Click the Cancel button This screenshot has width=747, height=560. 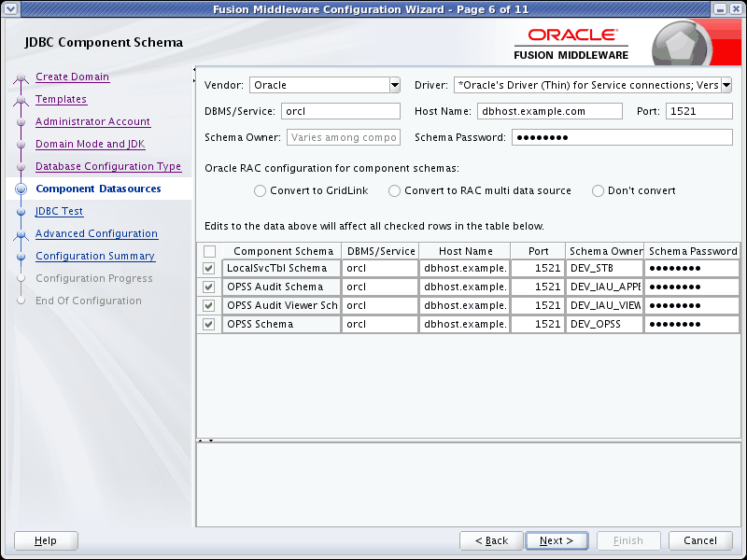coord(700,540)
